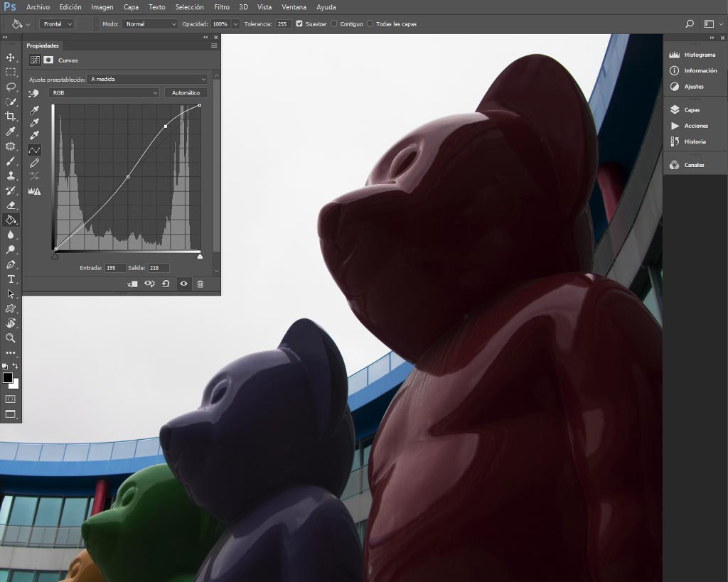Click the Automático button in Curves
Viewport: 728px width, 582px height.
186,93
